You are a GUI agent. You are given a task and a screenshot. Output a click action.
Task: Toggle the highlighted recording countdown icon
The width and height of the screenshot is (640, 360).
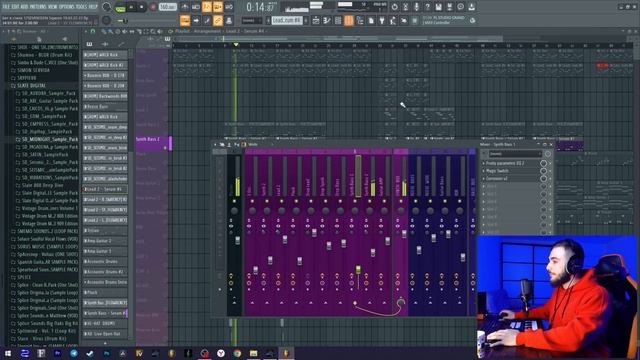click(207, 7)
